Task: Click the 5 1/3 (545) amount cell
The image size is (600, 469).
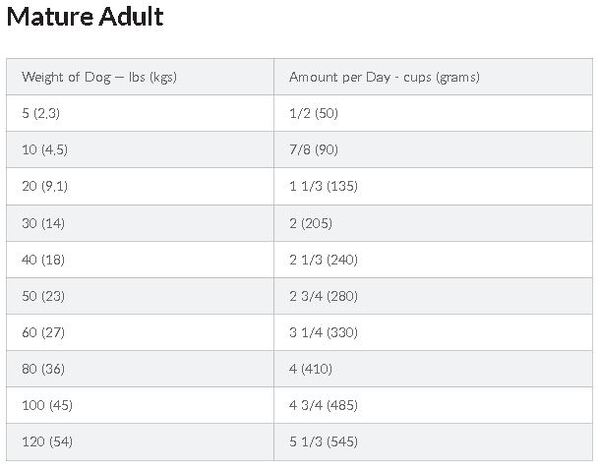Action: [x=323, y=441]
